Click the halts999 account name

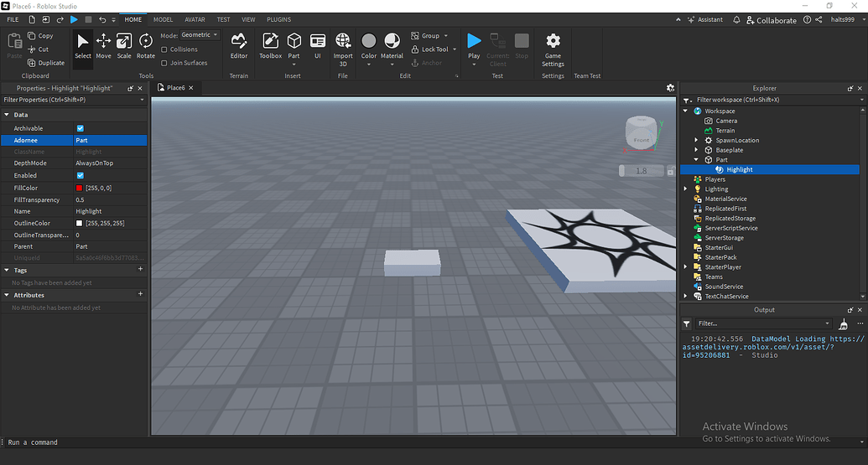tap(843, 20)
